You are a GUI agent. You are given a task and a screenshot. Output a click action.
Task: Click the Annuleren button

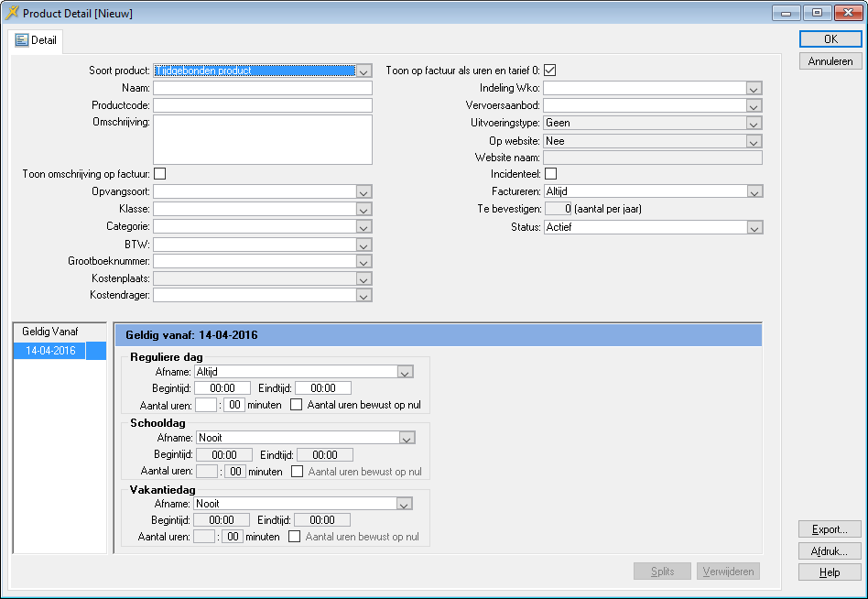click(x=830, y=61)
